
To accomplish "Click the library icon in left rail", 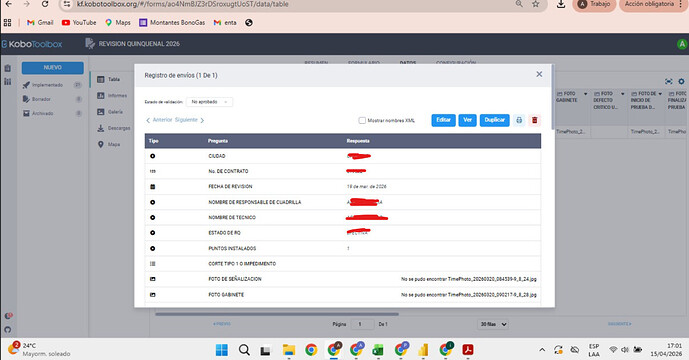I will (7, 82).
